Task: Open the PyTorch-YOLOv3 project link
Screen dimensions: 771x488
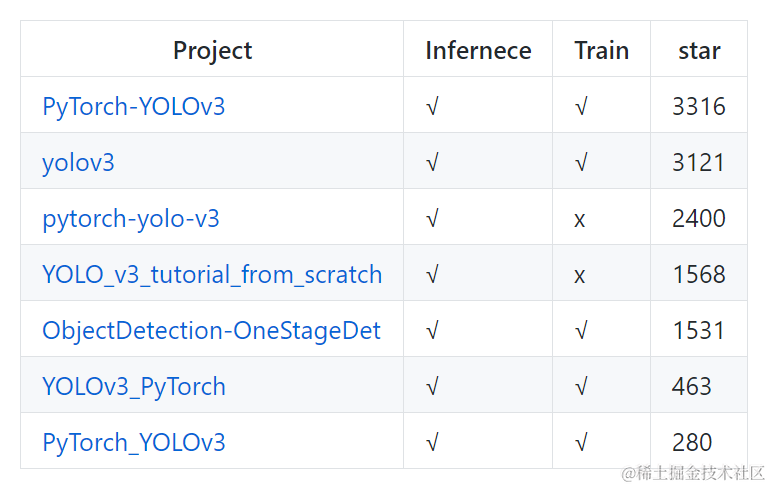Action: point(133,106)
